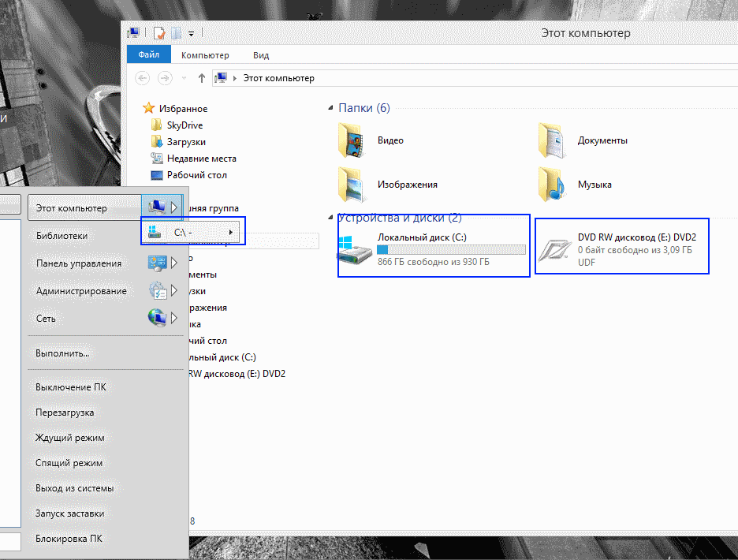738x560 pixels.
Task: Select the Документы folder icon
Action: [551, 140]
